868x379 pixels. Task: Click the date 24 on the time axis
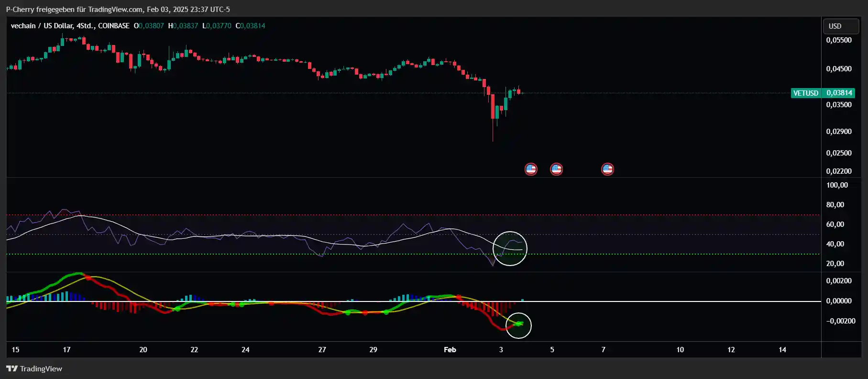[x=245, y=350]
